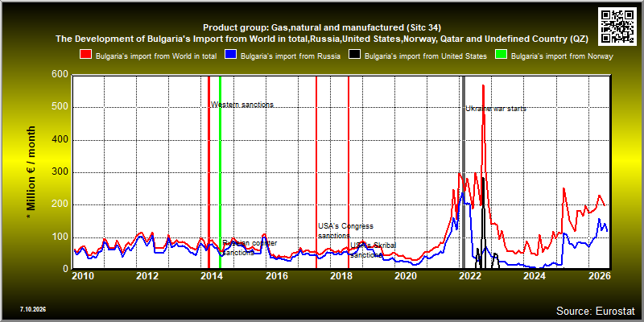
Task: Select legend label "Bulgaria's import from United States"
Action: 426,56
